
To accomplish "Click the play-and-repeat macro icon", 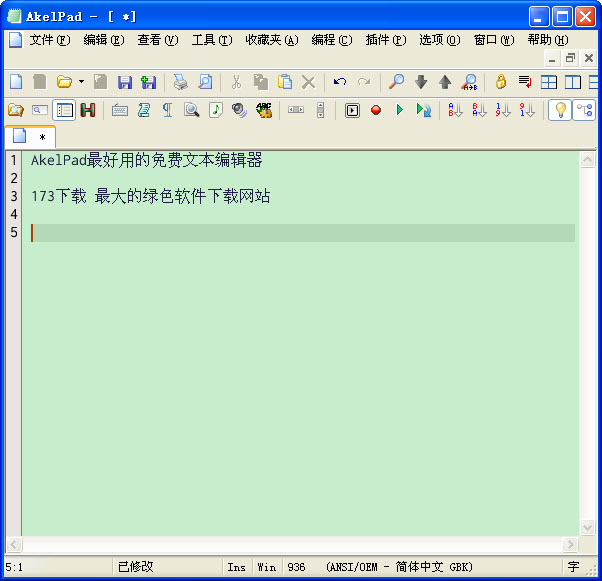I will point(424,111).
